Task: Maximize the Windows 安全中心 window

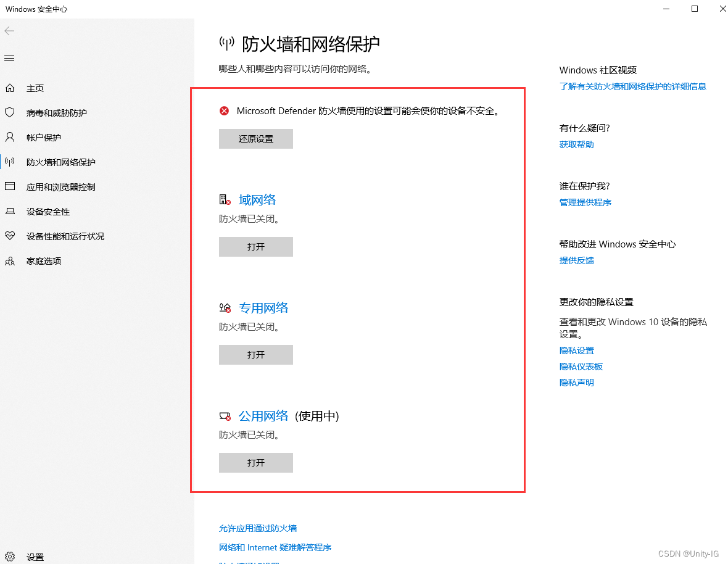Action: tap(695, 9)
